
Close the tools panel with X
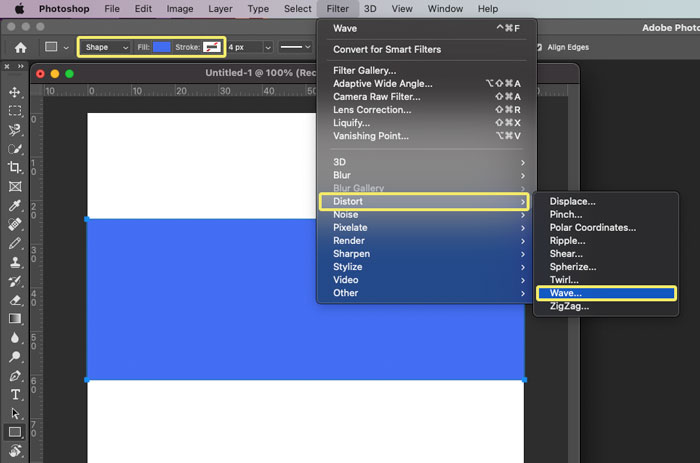coord(7,66)
